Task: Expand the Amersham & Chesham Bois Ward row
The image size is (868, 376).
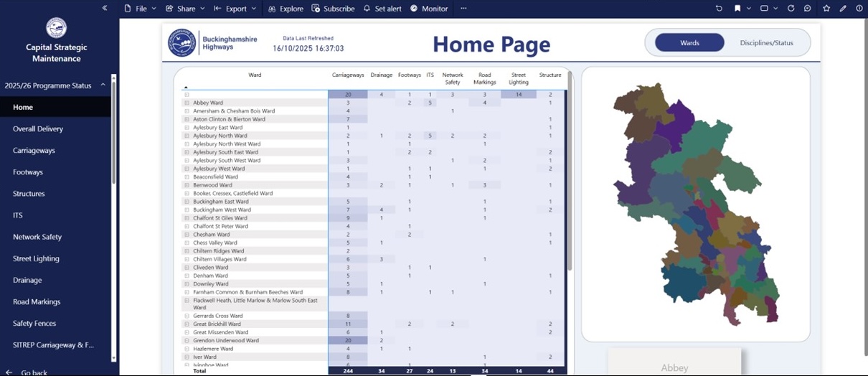Action: tap(187, 111)
